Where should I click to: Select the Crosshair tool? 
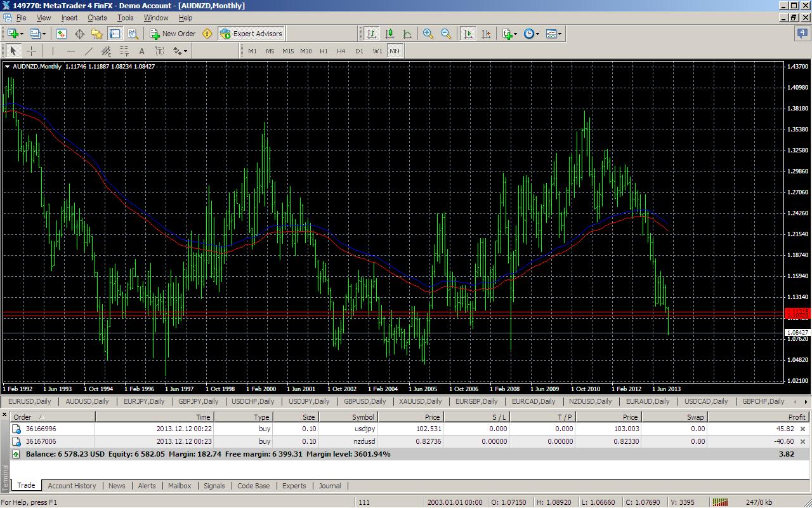31,51
